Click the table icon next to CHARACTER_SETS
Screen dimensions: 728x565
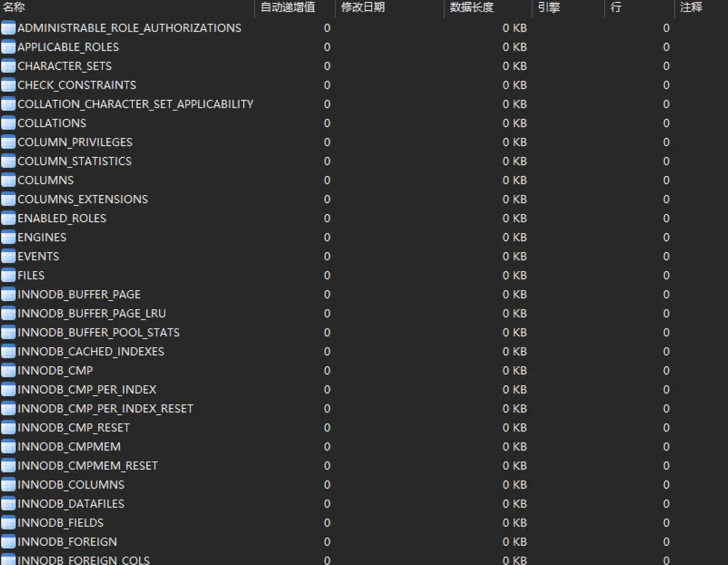(x=8, y=66)
